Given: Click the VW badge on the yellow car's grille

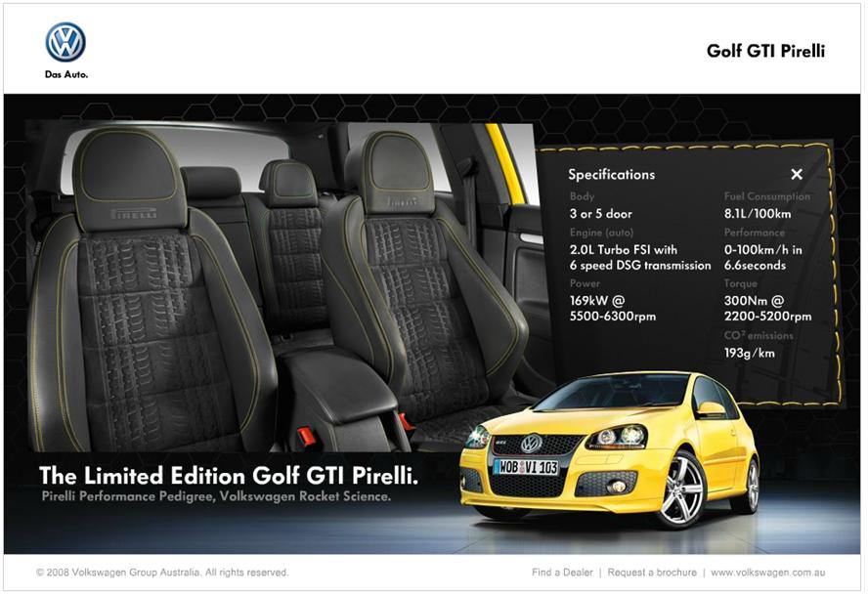Looking at the screenshot, I should click(531, 444).
